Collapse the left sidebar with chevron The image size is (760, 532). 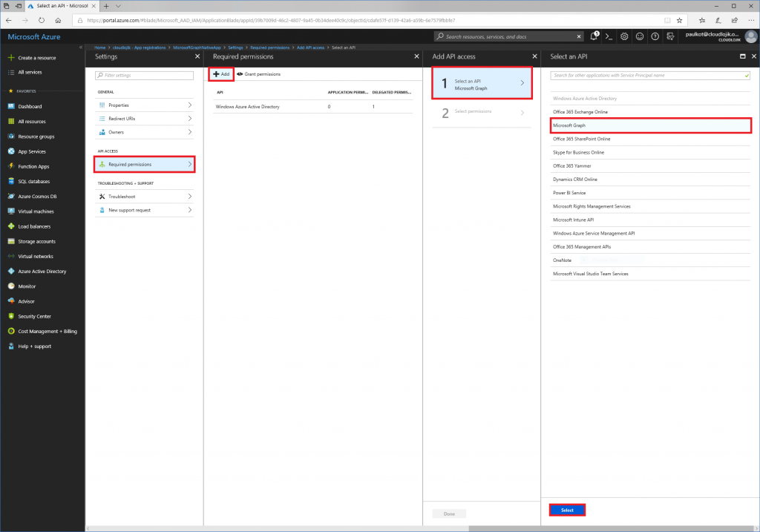pos(81,47)
